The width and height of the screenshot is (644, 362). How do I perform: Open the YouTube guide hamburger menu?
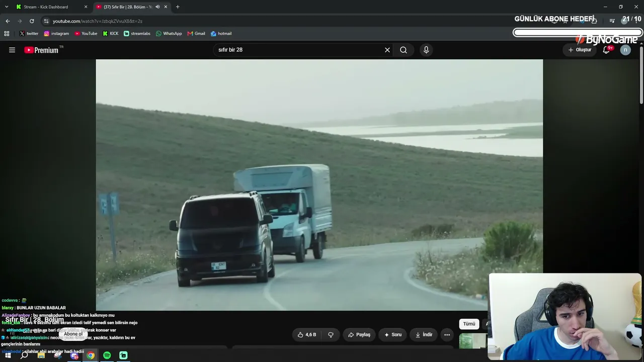coord(12,50)
